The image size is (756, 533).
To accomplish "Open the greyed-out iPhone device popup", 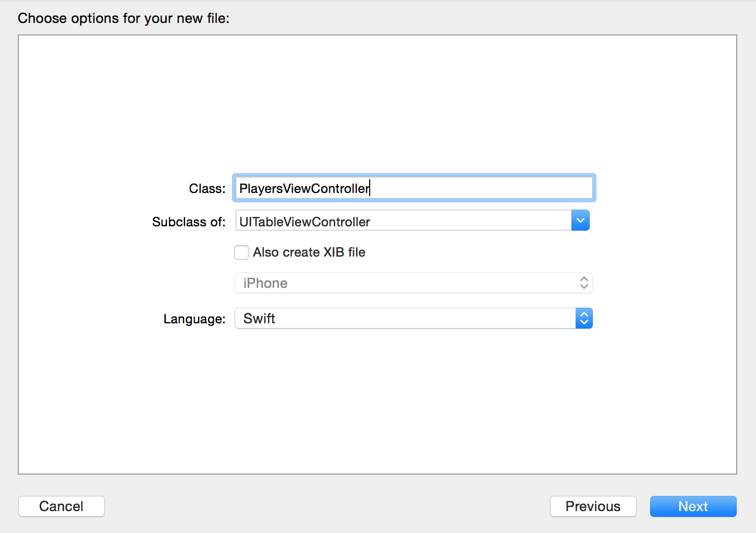I will (x=407, y=283).
